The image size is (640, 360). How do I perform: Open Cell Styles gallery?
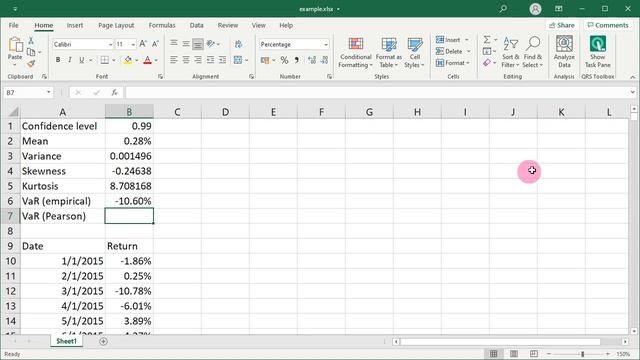click(x=415, y=53)
